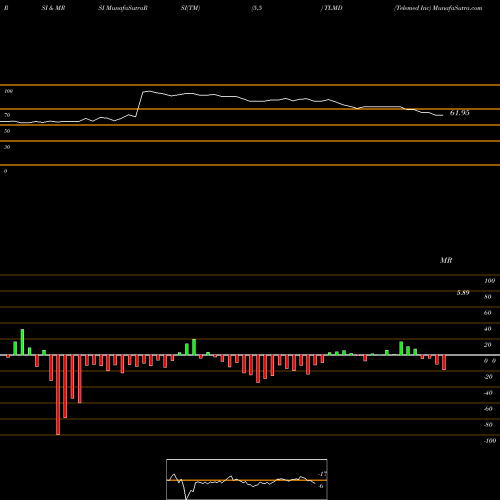The width and height of the screenshot is (500, 500).
Task: Click the MR axis label -100
Action: (x=490, y=441)
